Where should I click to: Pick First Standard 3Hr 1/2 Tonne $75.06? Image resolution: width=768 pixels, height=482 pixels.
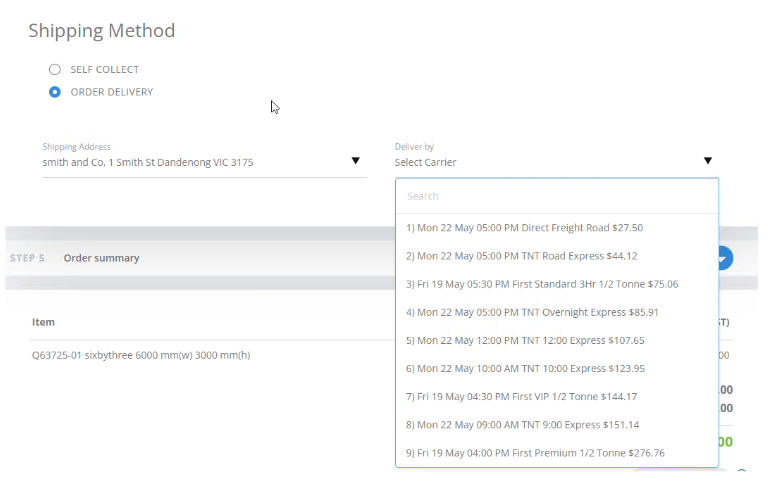coord(542,284)
